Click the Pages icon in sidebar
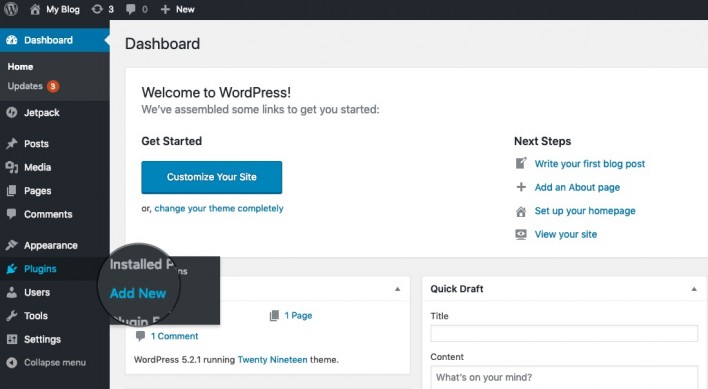Viewport: 708px width, 389px height. pyautogui.click(x=12, y=190)
